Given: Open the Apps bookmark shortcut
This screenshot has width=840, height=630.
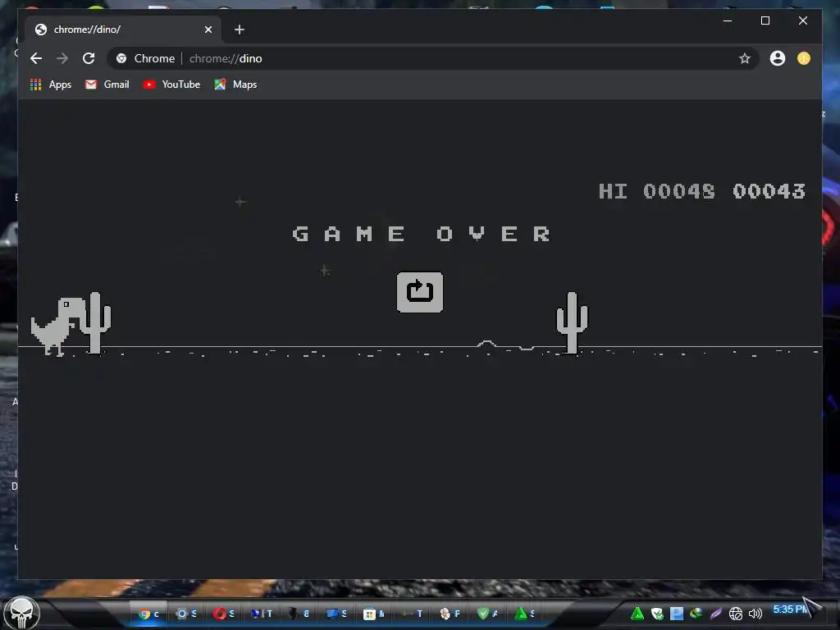Looking at the screenshot, I should tap(51, 84).
